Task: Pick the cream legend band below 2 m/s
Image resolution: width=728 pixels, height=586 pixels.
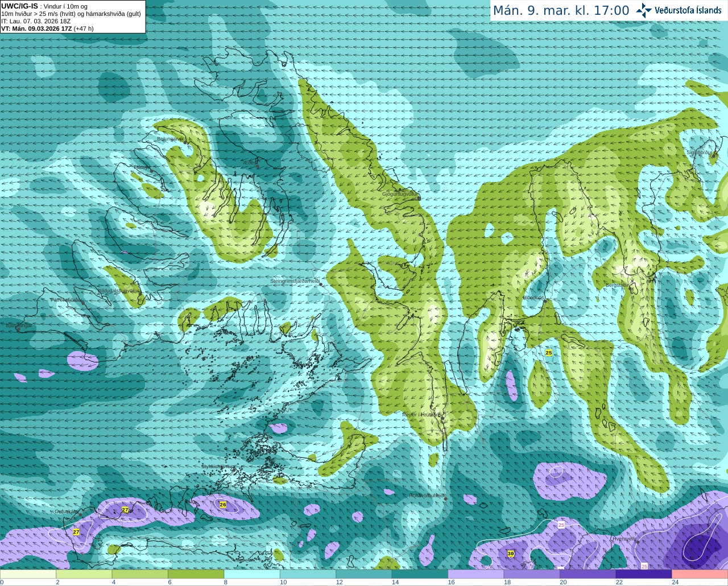Action: [x=28, y=574]
